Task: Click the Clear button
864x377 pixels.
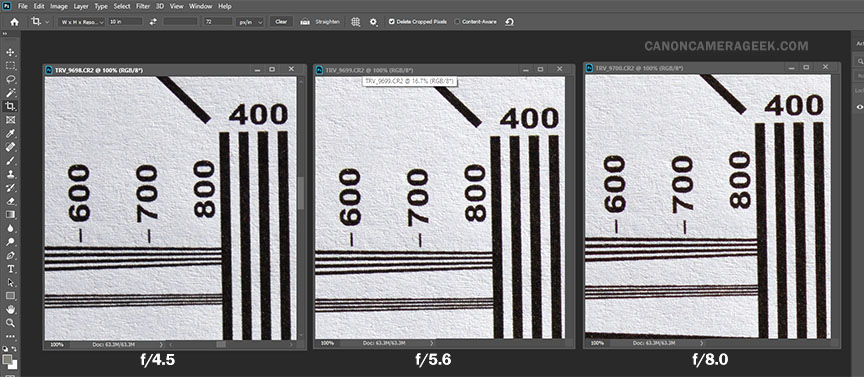Action: pyautogui.click(x=281, y=21)
